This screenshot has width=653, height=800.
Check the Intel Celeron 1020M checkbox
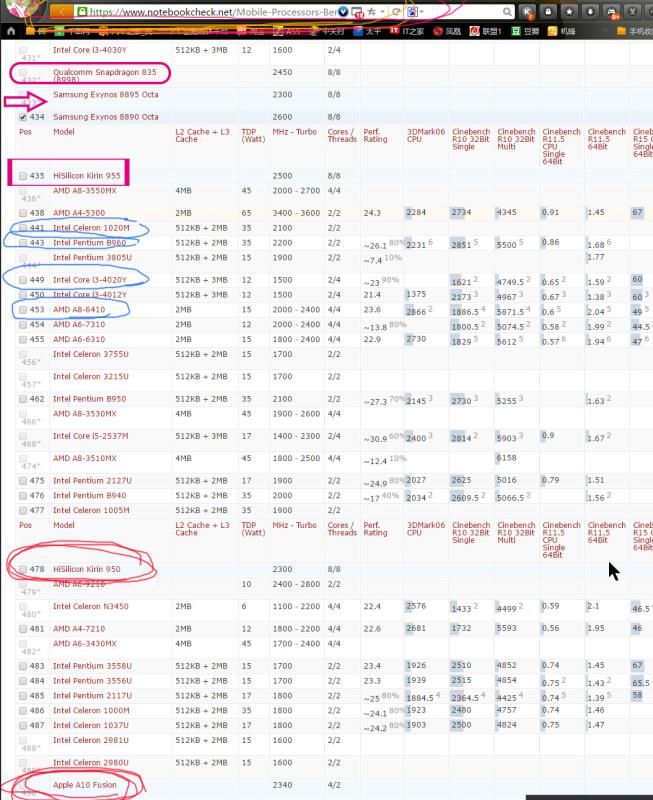point(22,228)
